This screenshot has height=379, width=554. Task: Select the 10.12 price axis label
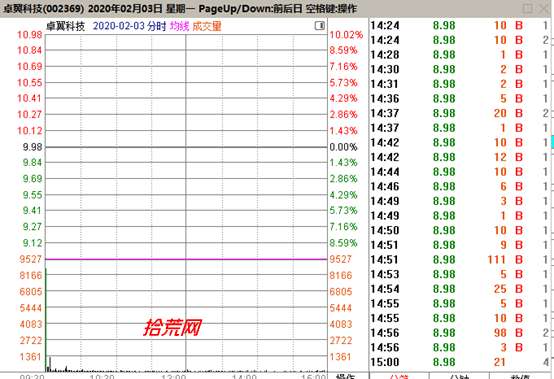(x=30, y=131)
